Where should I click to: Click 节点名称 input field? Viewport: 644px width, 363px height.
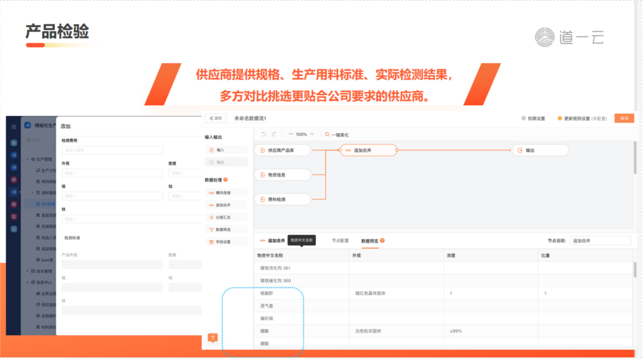tap(600, 240)
